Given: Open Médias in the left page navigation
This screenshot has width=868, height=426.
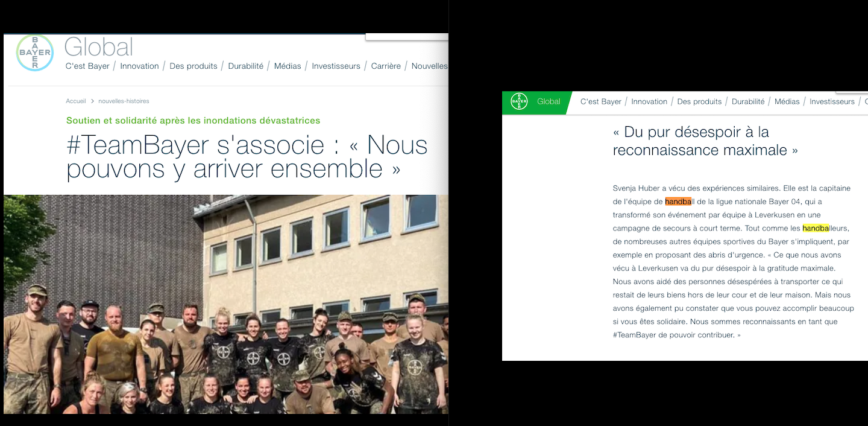Looking at the screenshot, I should [x=288, y=66].
